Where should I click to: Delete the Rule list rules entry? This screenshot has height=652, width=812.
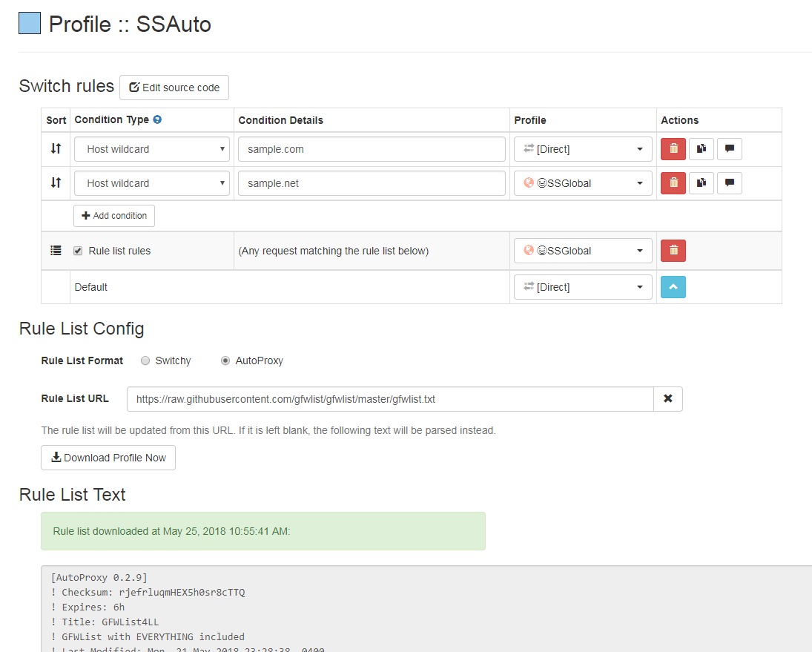pyautogui.click(x=673, y=250)
